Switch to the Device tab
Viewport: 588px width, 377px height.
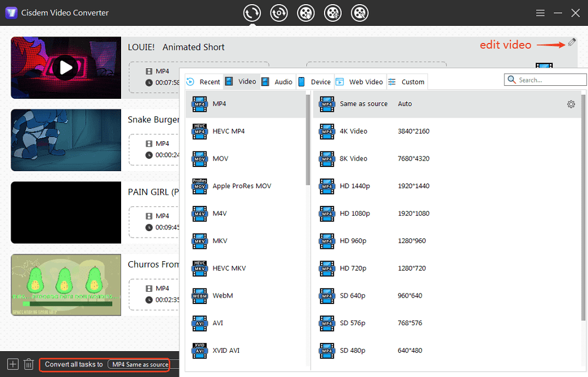[315, 82]
